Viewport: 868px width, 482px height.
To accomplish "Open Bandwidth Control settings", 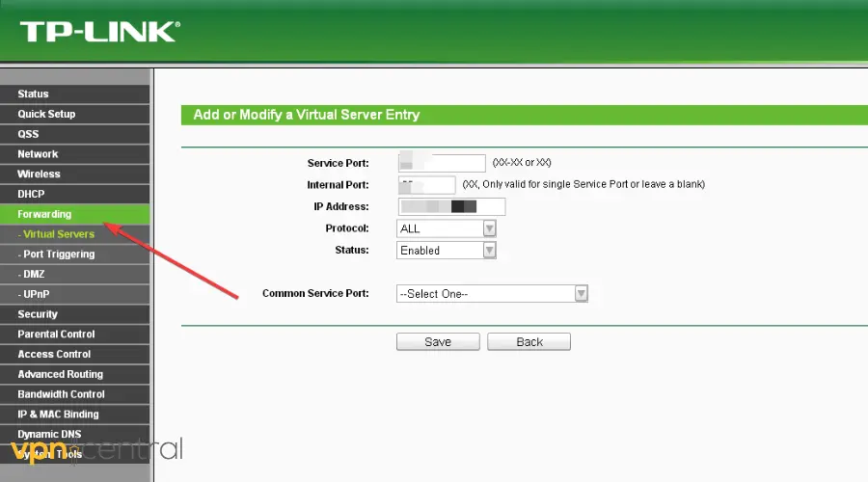I will pos(74,394).
